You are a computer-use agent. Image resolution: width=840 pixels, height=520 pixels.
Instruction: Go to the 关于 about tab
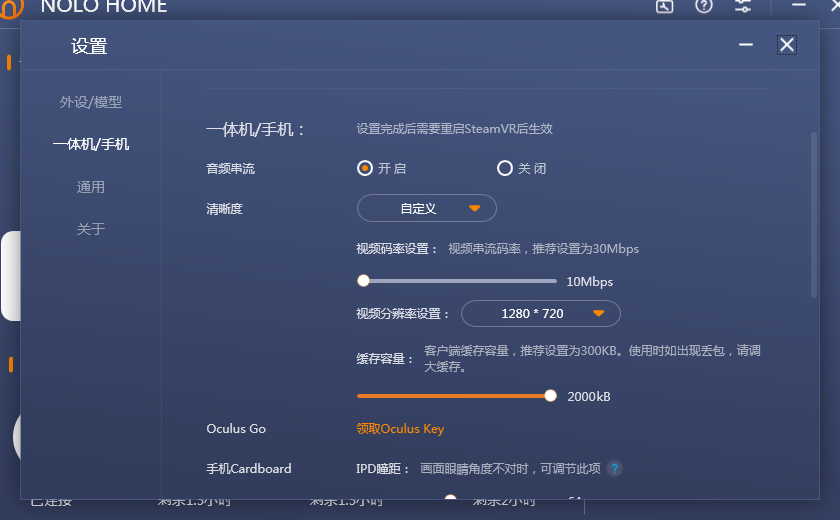point(91,229)
